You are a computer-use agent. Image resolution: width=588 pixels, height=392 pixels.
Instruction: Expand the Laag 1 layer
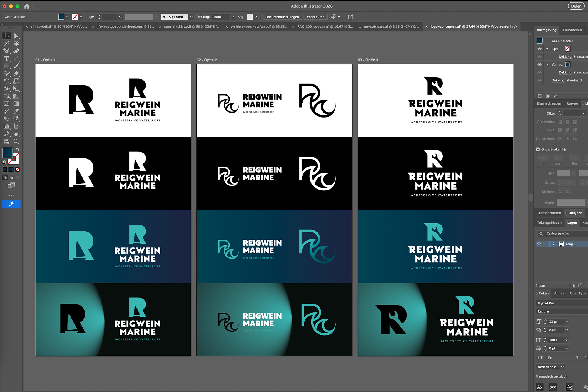pyautogui.click(x=554, y=244)
